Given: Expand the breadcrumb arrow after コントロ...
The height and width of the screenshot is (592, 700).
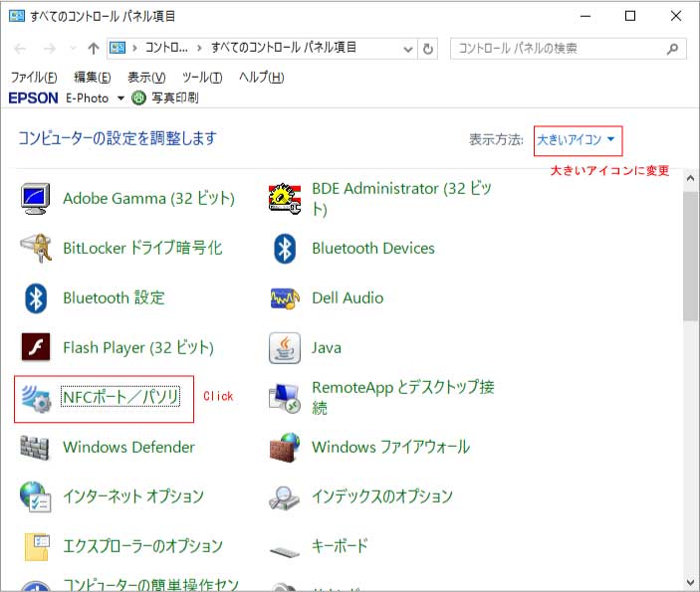Looking at the screenshot, I should (x=199, y=48).
